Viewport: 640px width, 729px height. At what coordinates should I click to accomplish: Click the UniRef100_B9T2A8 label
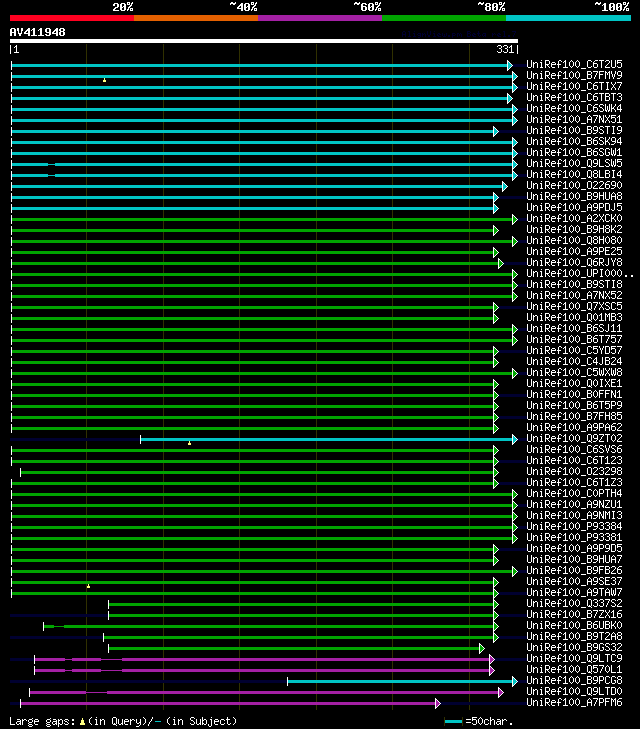574,636
